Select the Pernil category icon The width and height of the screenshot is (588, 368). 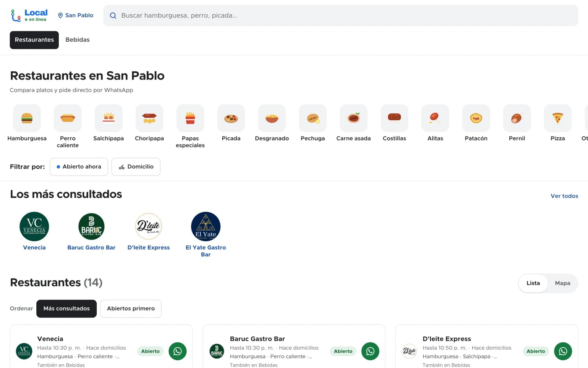point(517,118)
